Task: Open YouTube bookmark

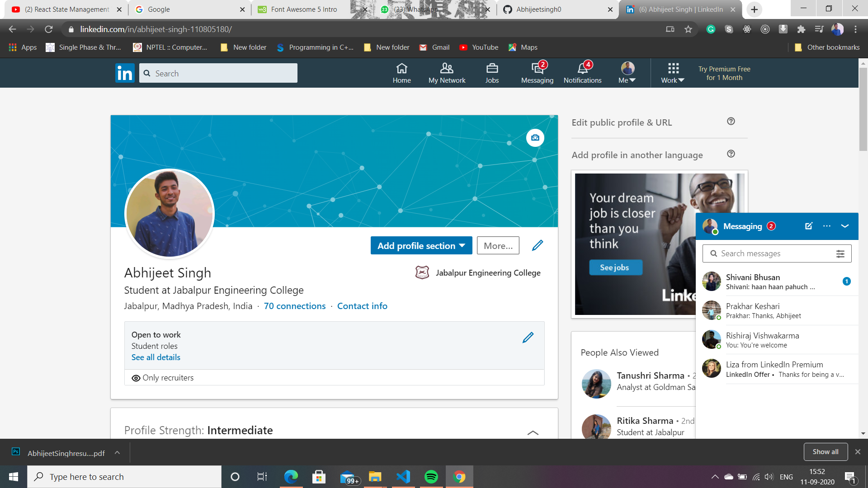Action: (x=479, y=47)
